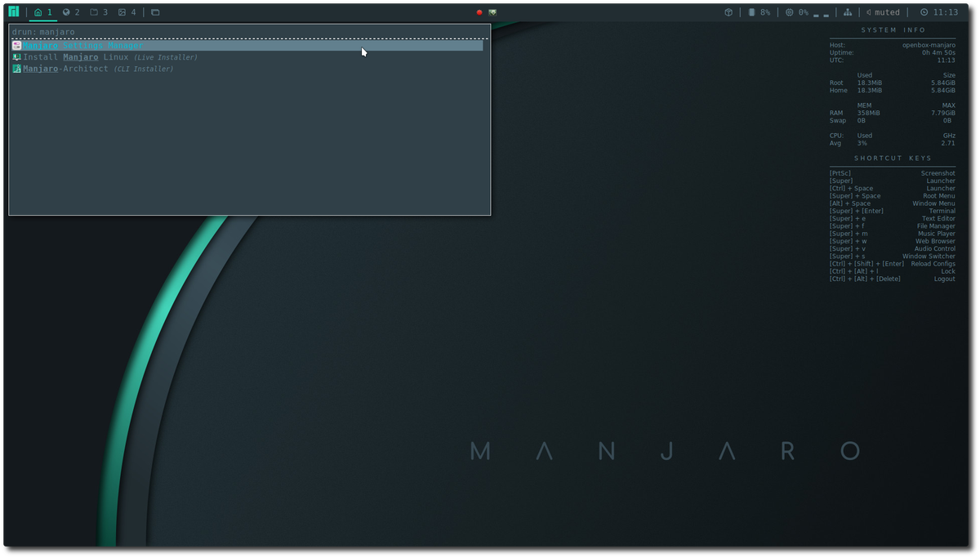Click the red recording indicator dot
This screenshot has width=980, height=558.
click(479, 12)
